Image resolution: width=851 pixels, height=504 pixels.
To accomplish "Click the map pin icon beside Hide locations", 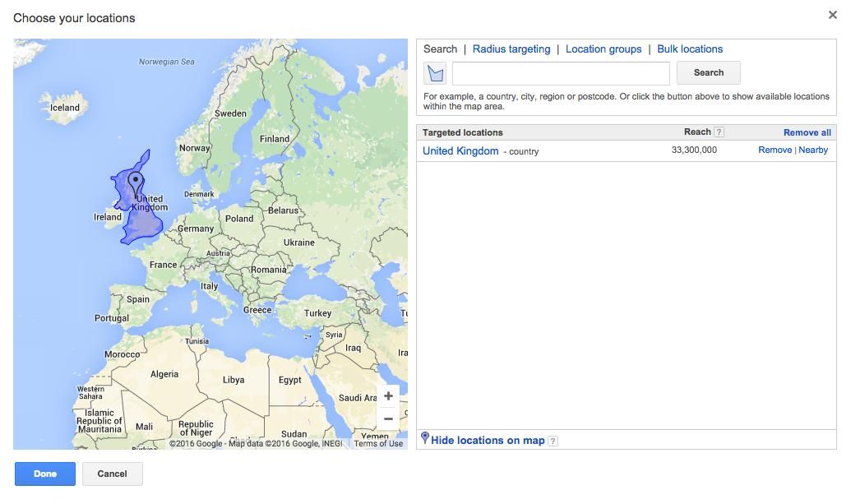I will [424, 438].
